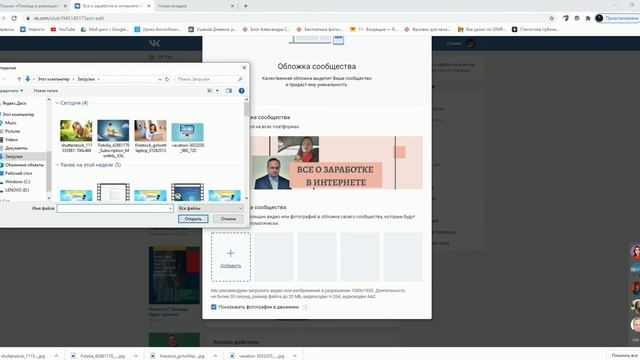Click the browser address bar URL
This screenshot has height=360, width=640.
69,18
